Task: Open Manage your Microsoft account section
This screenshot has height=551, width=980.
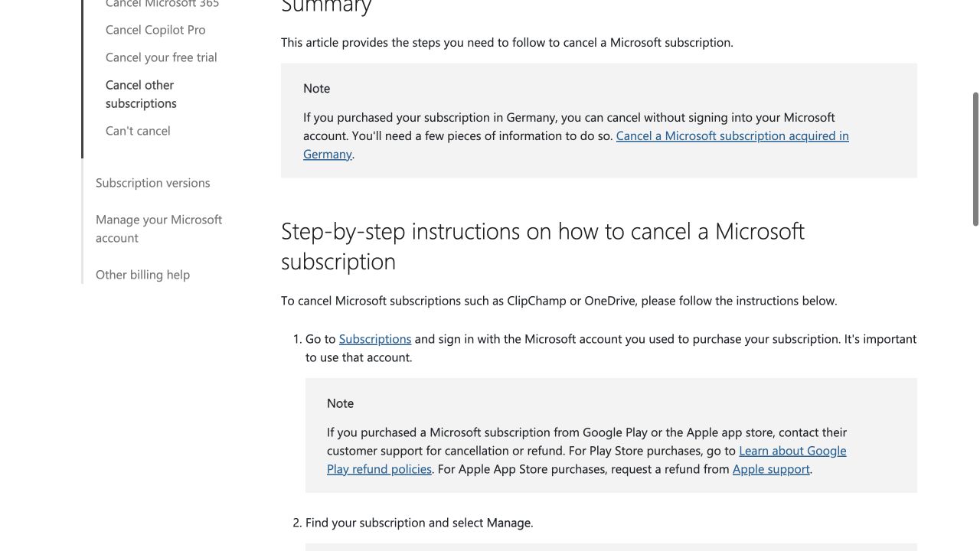Action: (x=158, y=229)
